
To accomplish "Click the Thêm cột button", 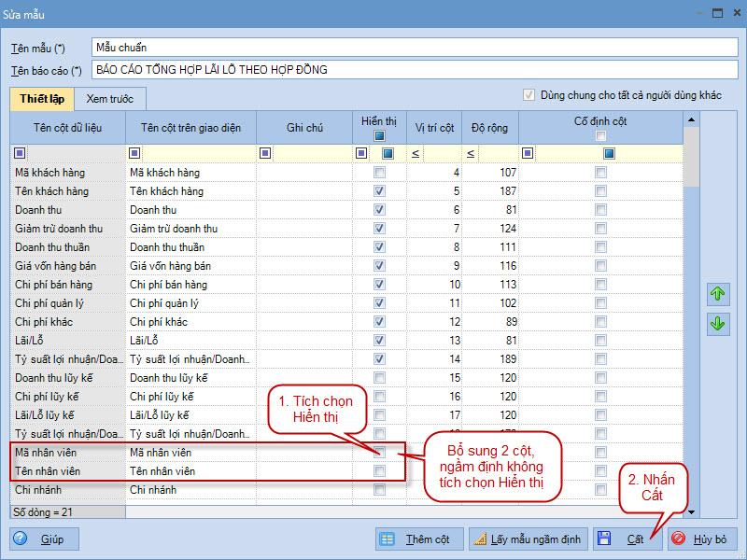I will click(419, 539).
